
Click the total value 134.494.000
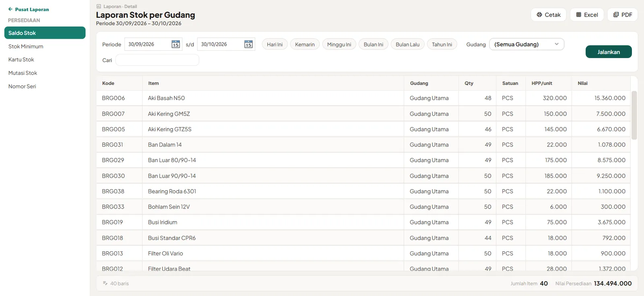coord(613,284)
